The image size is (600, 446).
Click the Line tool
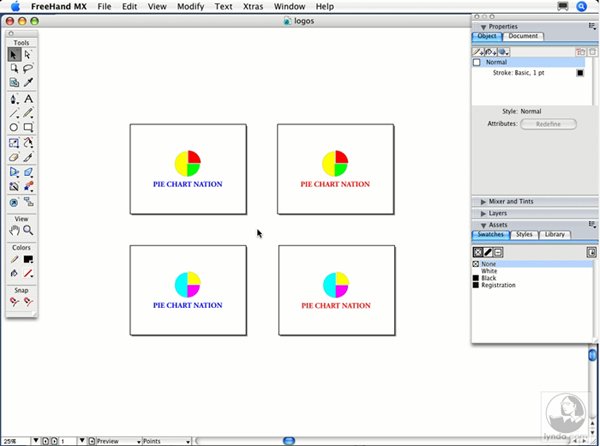coord(14,114)
